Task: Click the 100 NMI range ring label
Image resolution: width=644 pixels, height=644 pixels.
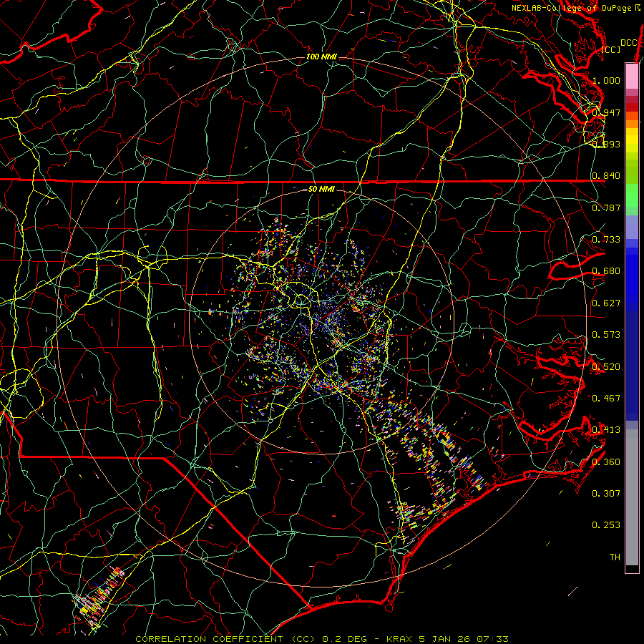Action: click(x=321, y=57)
